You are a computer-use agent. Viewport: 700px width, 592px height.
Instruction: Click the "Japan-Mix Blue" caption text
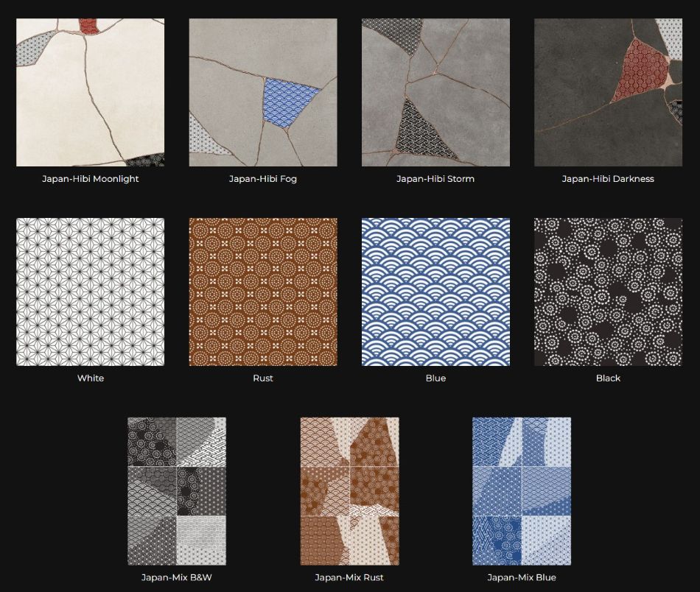click(522, 577)
